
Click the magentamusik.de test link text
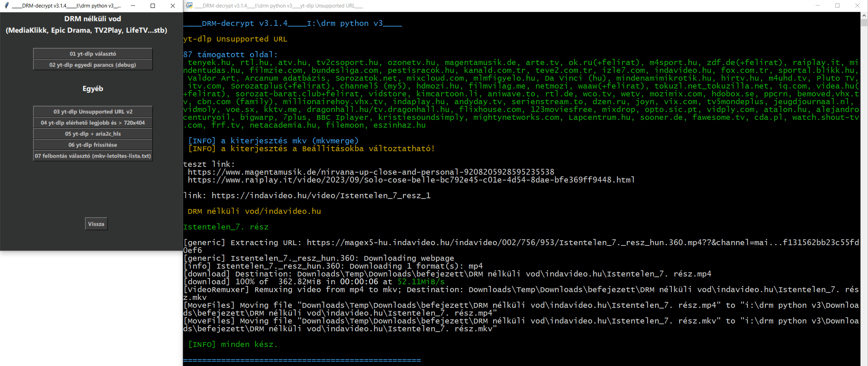(x=371, y=172)
